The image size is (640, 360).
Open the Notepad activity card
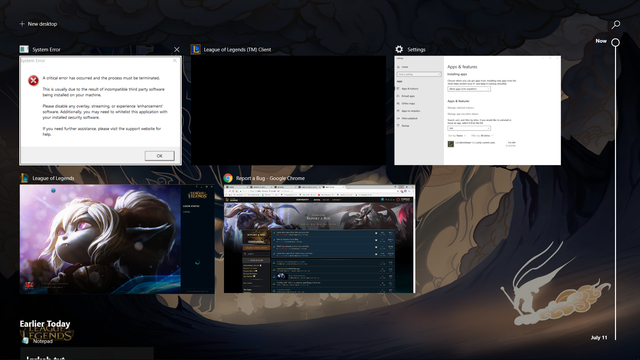pos(87,353)
